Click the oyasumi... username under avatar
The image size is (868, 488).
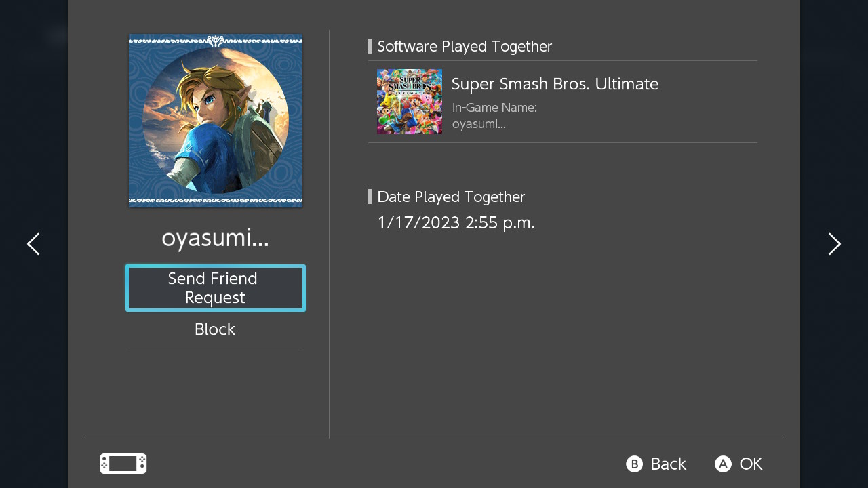tap(215, 239)
